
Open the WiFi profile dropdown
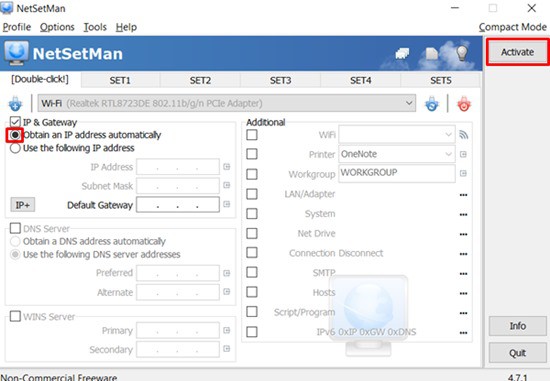397,134
